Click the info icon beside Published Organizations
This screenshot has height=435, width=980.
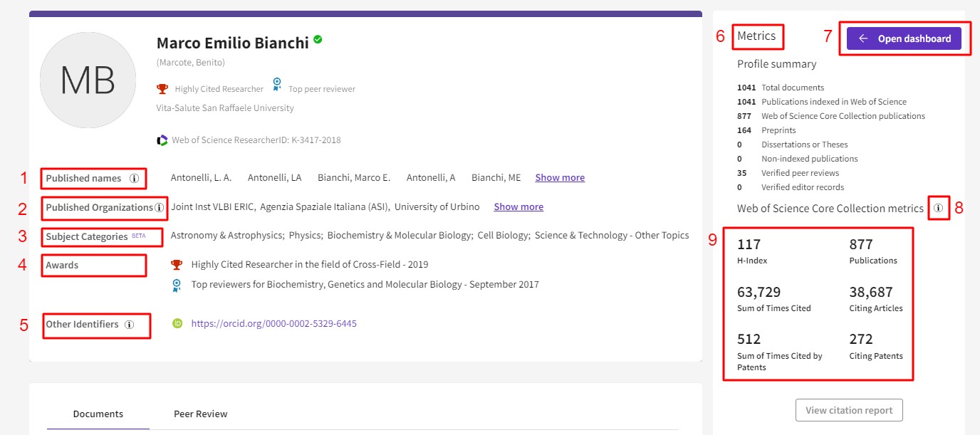159,207
